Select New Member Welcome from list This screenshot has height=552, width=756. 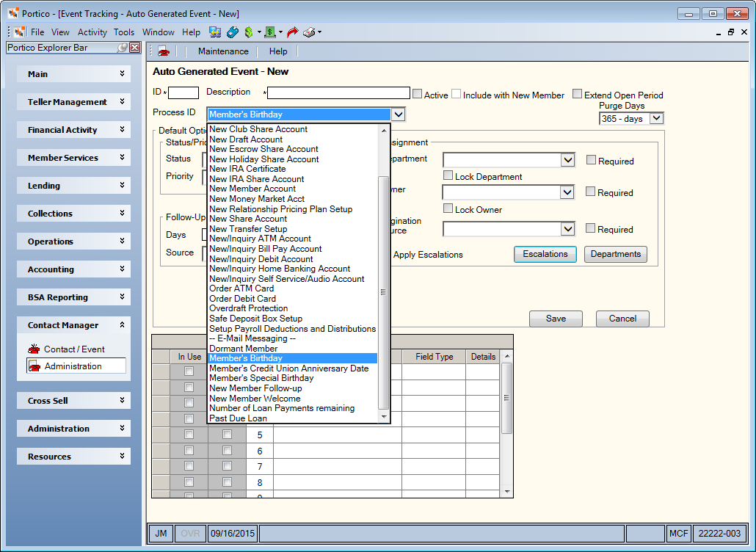pyautogui.click(x=255, y=398)
